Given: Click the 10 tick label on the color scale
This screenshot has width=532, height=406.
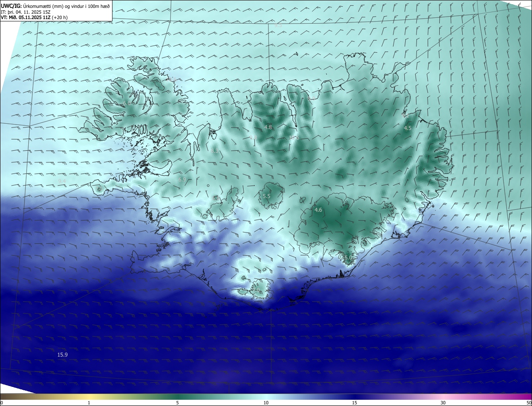Looking at the screenshot, I should 266,403.
